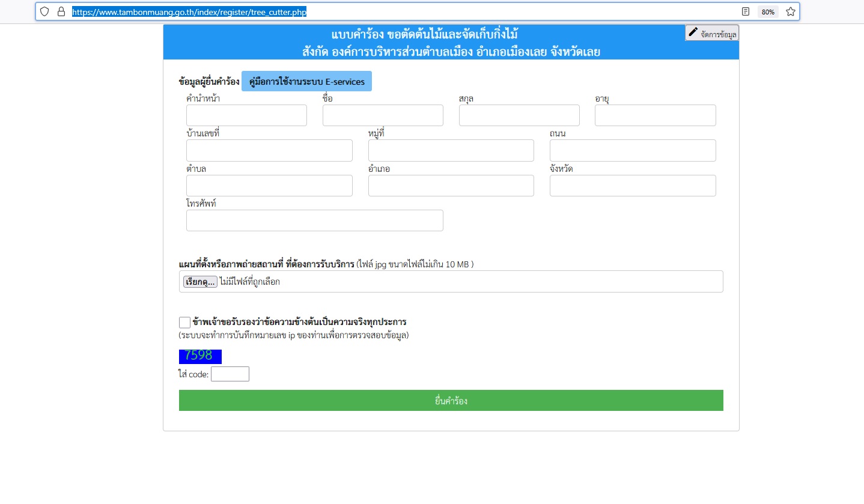Click the อายุ age input field

pyautogui.click(x=656, y=115)
